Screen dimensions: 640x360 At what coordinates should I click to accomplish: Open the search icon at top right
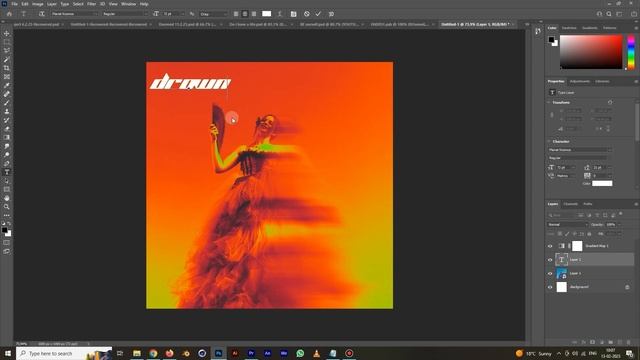click(x=609, y=14)
